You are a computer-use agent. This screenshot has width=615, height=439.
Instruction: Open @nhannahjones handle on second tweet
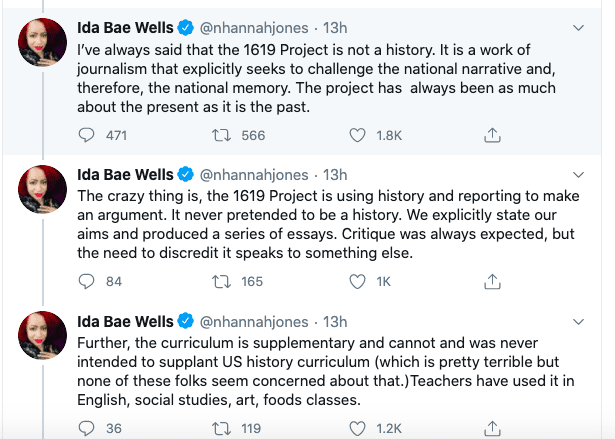(x=254, y=175)
